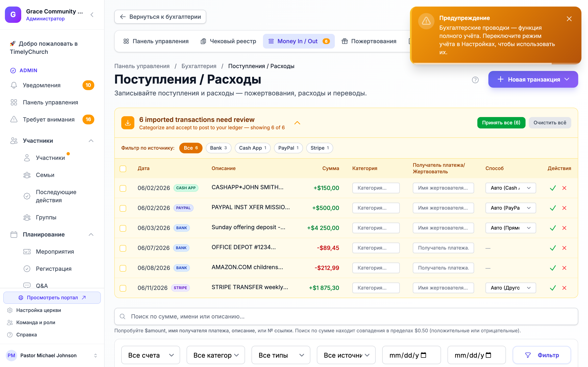Reject the OFFICE DEPOT transaction with red X
The height and width of the screenshot is (367, 588).
click(564, 248)
